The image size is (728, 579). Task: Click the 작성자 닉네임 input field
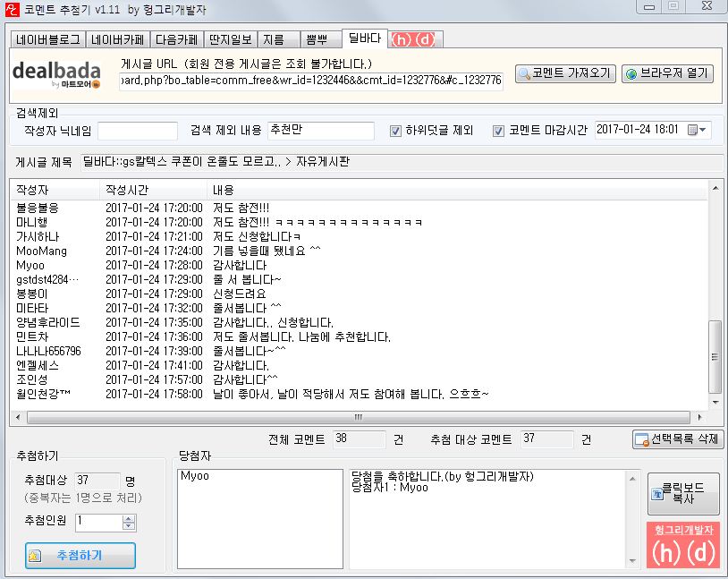(137, 131)
